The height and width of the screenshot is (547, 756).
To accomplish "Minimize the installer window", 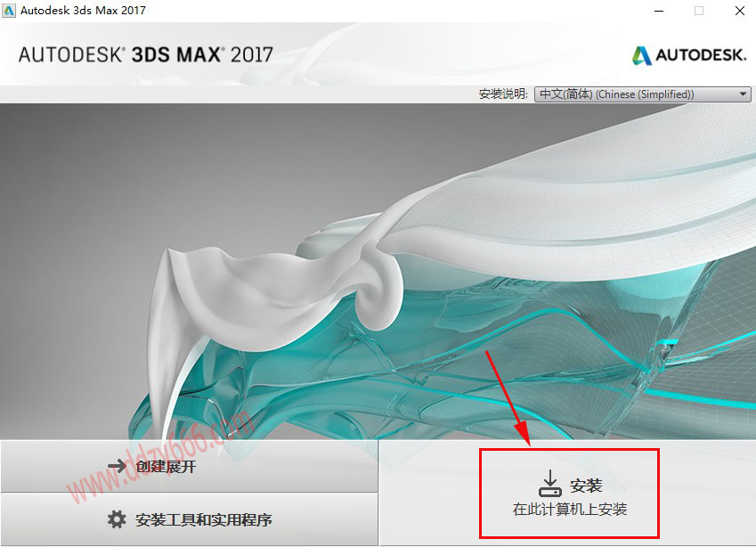I will [659, 11].
